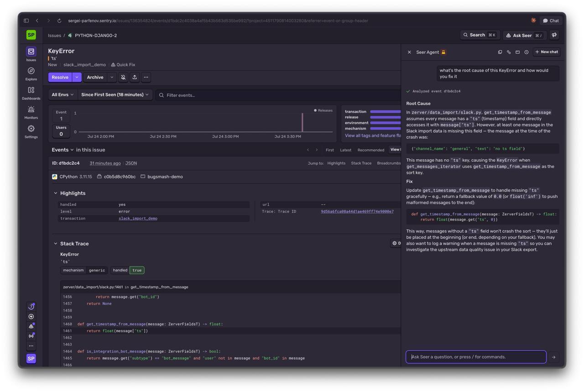Select the Latest event tab
The height and width of the screenshot is (392, 584).
click(346, 150)
